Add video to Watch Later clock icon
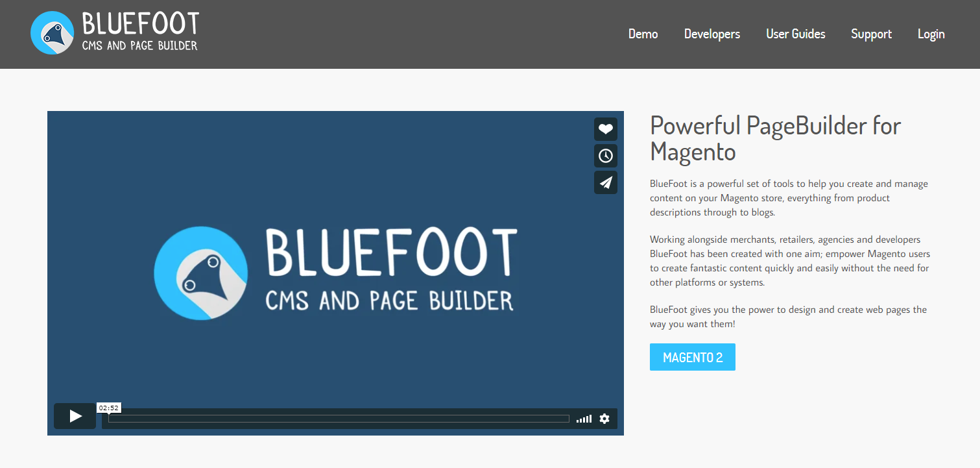 605,156
